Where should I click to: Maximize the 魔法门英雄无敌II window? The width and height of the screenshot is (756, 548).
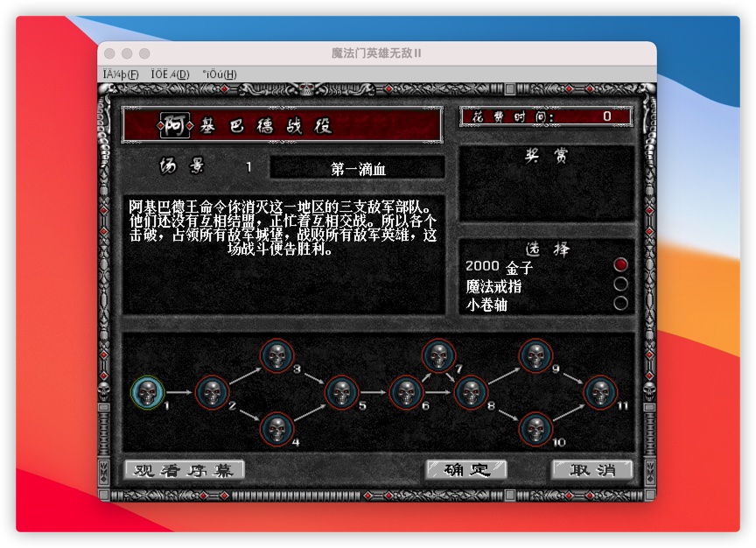pyautogui.click(x=144, y=53)
